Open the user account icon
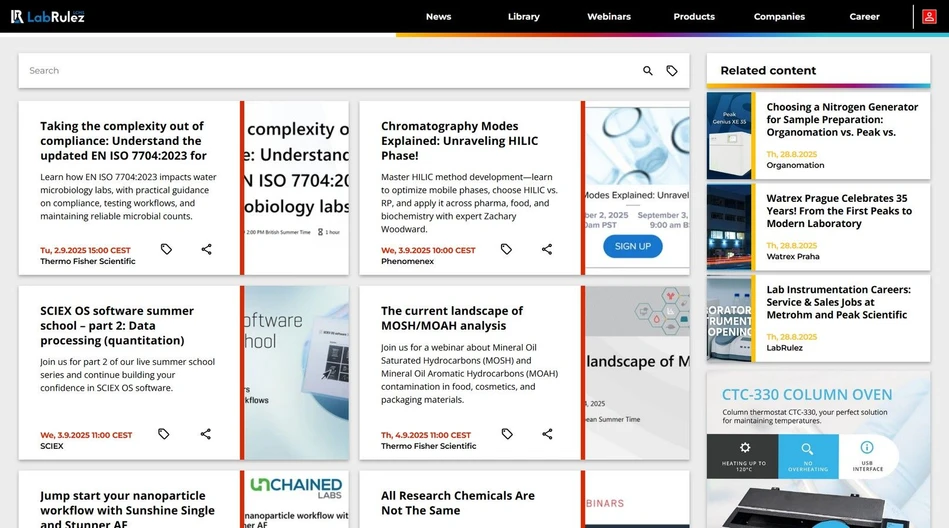 click(x=928, y=16)
